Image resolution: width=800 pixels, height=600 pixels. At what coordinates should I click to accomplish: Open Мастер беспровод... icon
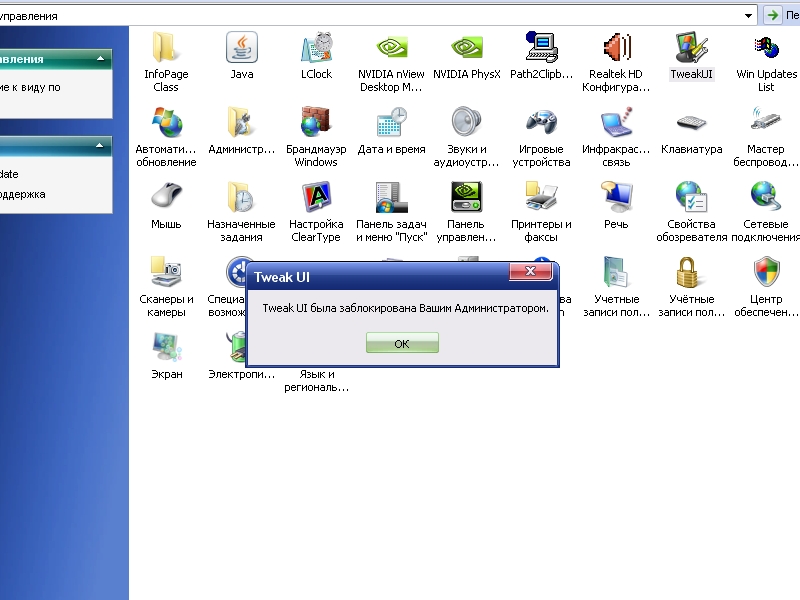tap(766, 122)
